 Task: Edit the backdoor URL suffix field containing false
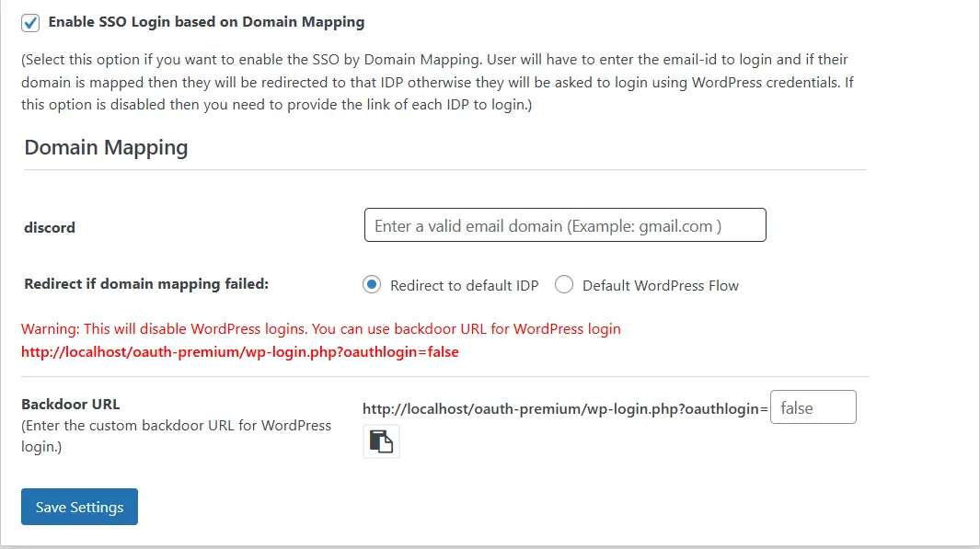click(813, 406)
